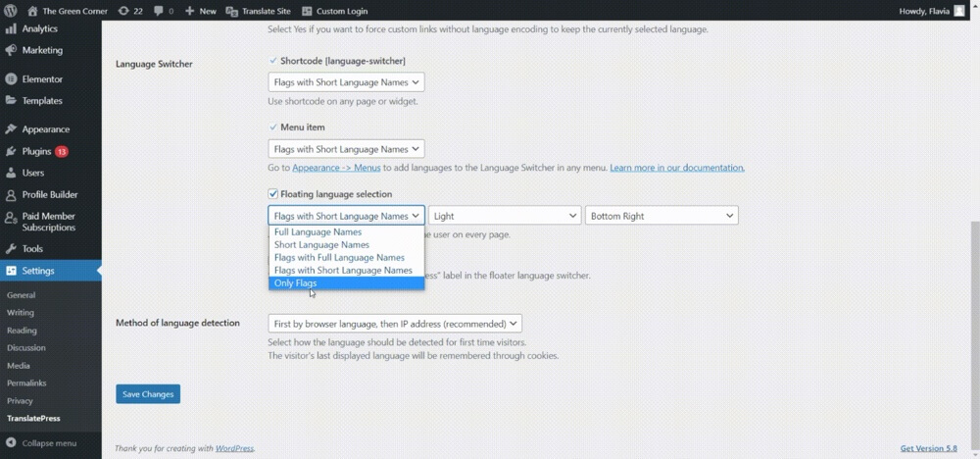This screenshot has height=459, width=980.
Task: Open the Marketing megaphone icon
Action: [x=10, y=50]
